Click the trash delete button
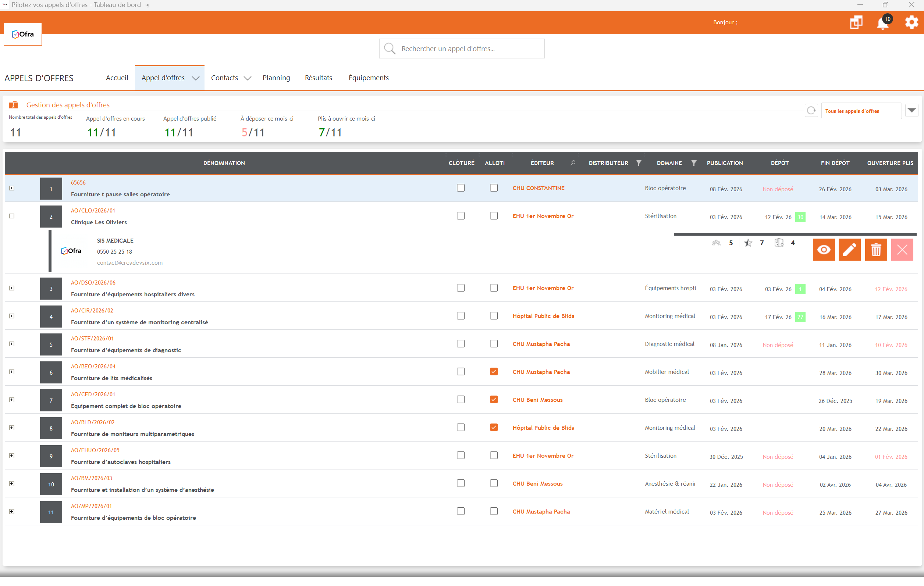 point(876,250)
